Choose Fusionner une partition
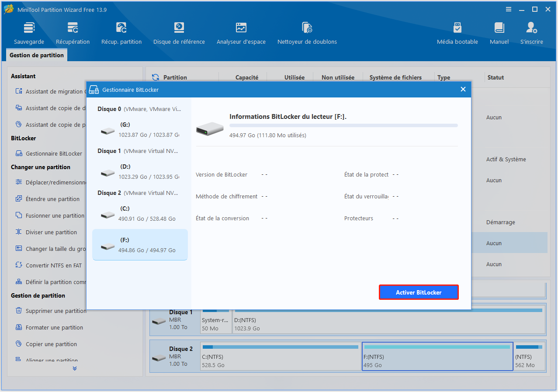The height and width of the screenshot is (392, 558). (49, 215)
